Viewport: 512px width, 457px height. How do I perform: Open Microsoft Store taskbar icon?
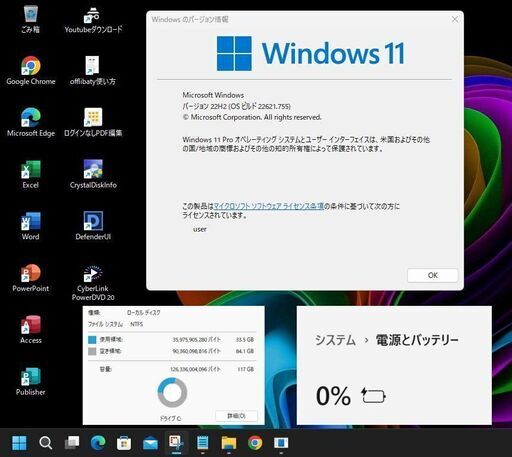point(124,443)
